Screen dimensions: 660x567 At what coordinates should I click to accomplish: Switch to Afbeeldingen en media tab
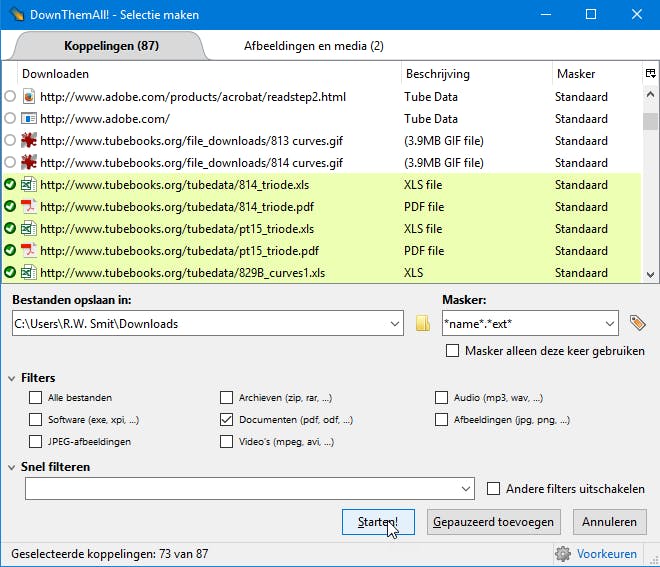click(x=313, y=46)
